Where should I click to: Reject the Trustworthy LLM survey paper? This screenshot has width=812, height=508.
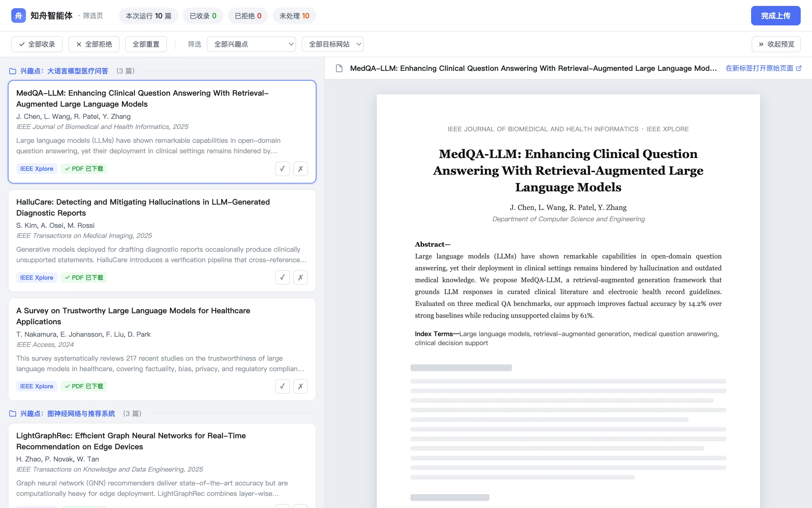pyautogui.click(x=300, y=386)
